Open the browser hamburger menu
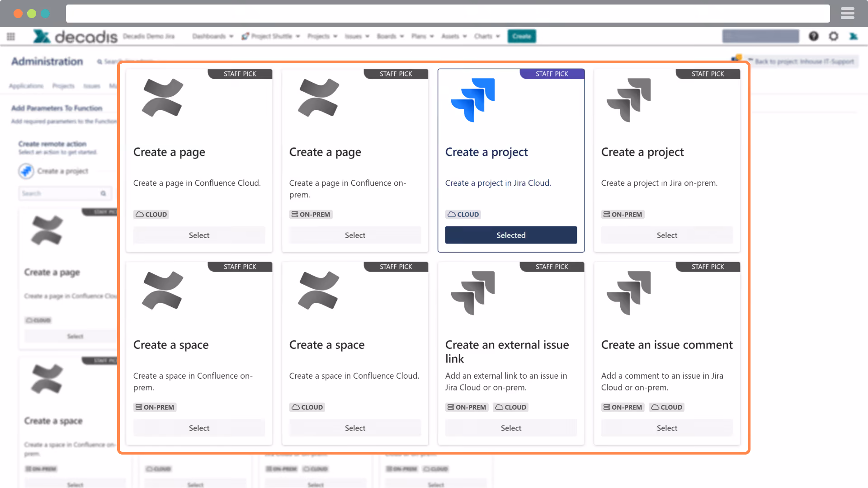The width and height of the screenshot is (868, 488). tap(848, 14)
